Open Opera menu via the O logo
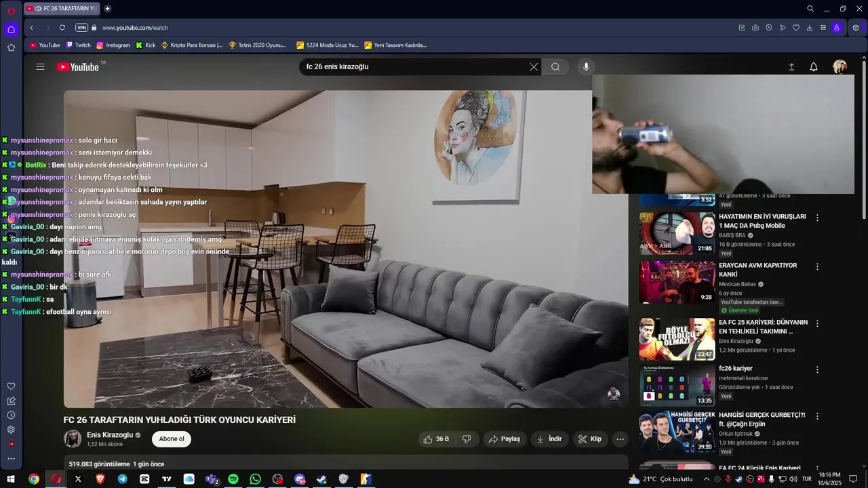The height and width of the screenshot is (488, 868). (x=11, y=10)
